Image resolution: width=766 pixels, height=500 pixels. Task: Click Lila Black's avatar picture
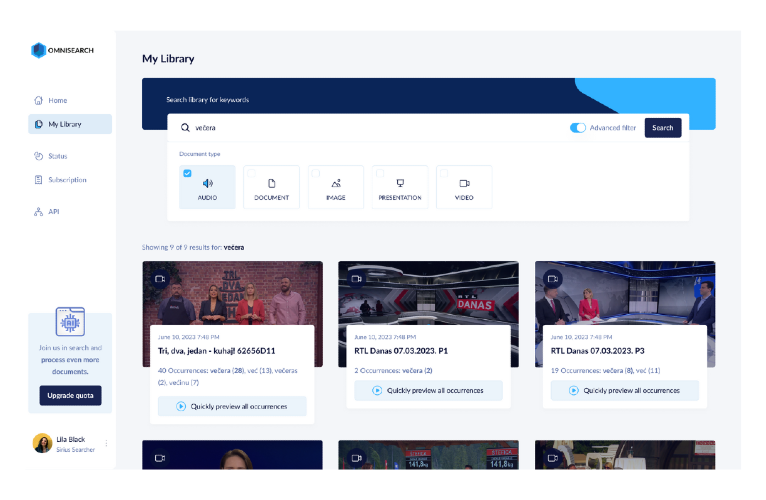pos(43,443)
